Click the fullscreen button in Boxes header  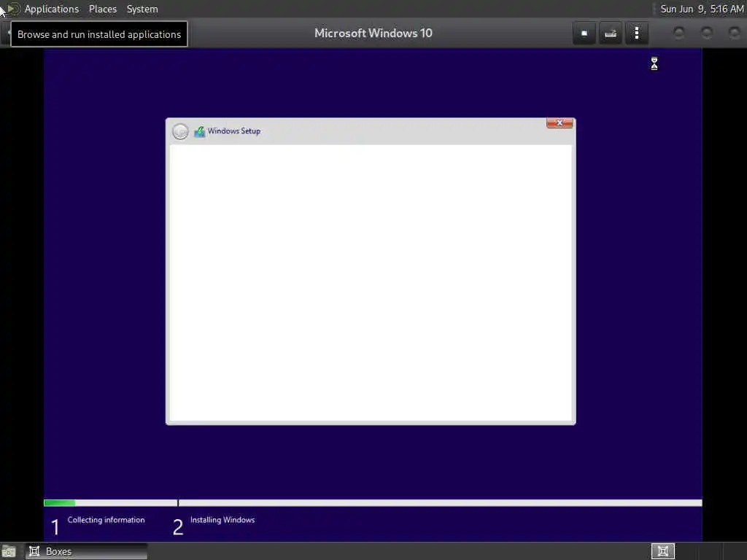coord(584,34)
